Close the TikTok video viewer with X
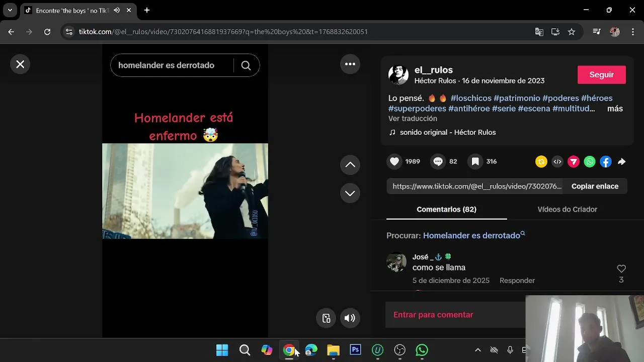The image size is (644, 362). point(20,64)
